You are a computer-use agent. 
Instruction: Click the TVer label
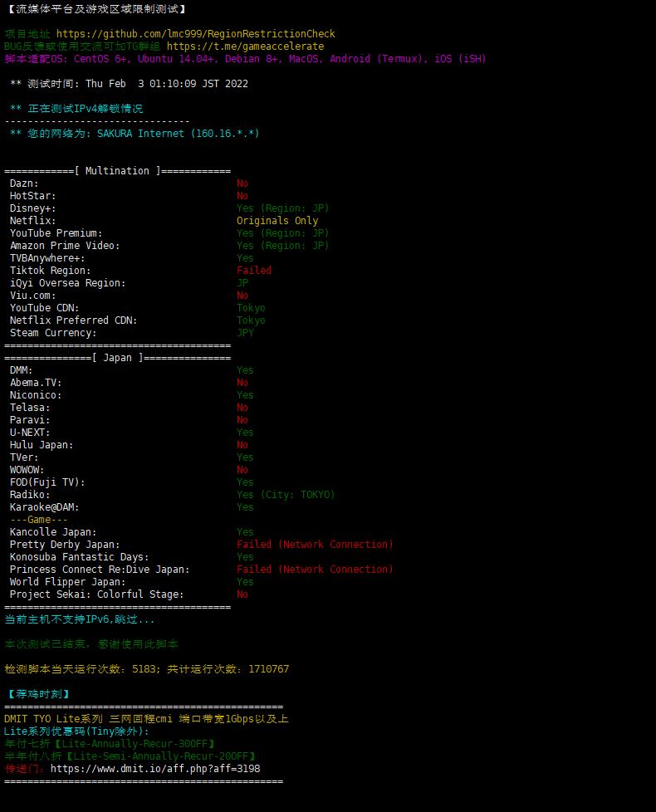24,457
